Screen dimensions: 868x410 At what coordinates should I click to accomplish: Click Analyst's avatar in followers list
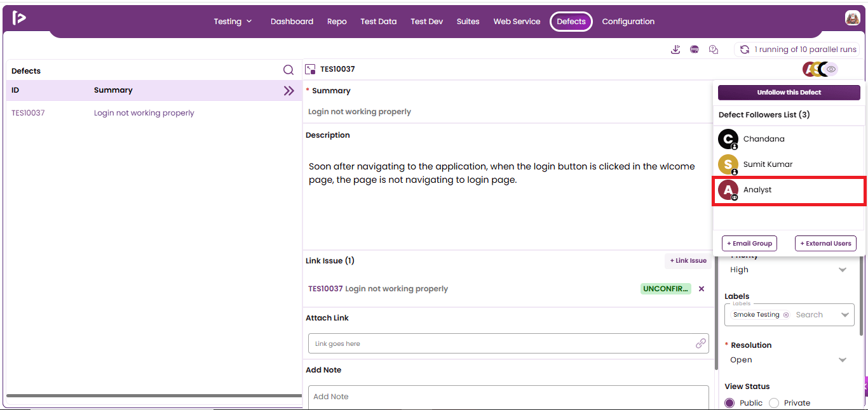728,190
